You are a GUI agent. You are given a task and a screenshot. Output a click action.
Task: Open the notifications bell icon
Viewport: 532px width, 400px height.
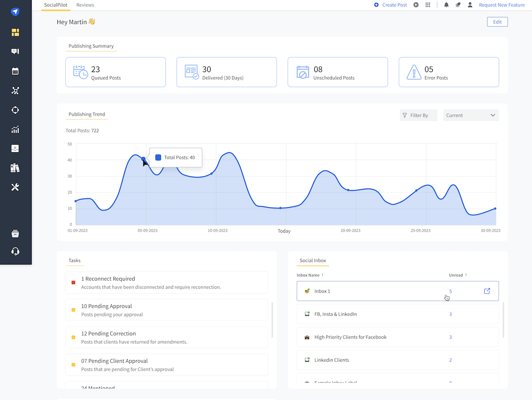pos(447,5)
